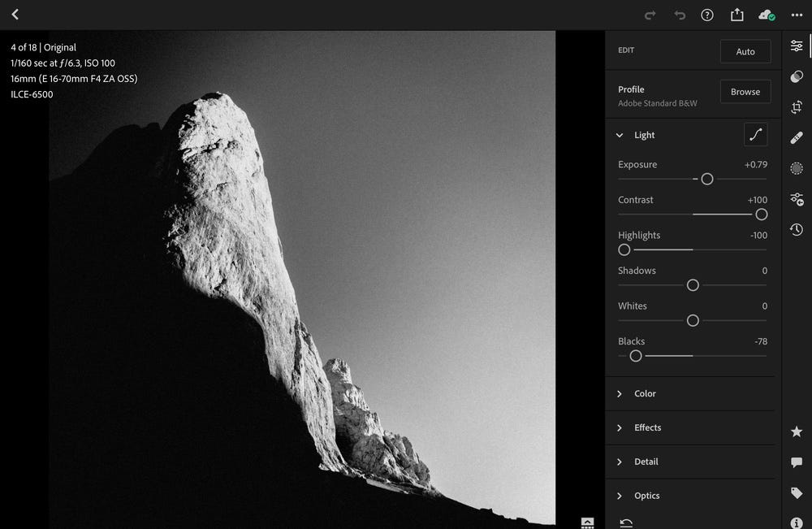Select the Crop and rotate tool
The image size is (812, 529).
[x=797, y=107]
